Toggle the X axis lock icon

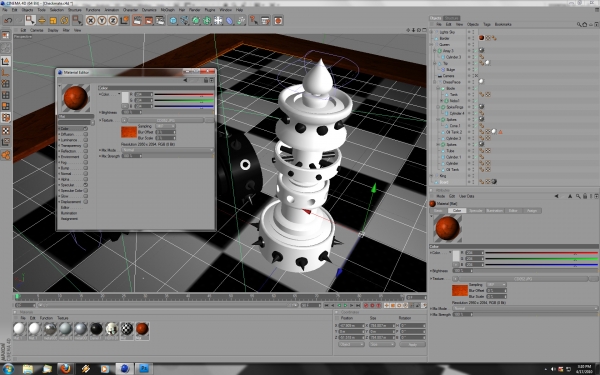pyautogui.click(x=91, y=20)
